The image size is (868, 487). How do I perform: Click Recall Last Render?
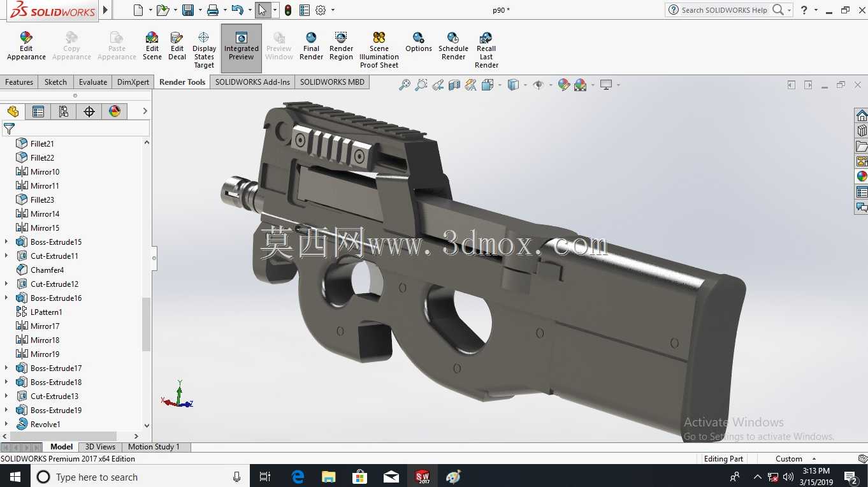(486, 50)
